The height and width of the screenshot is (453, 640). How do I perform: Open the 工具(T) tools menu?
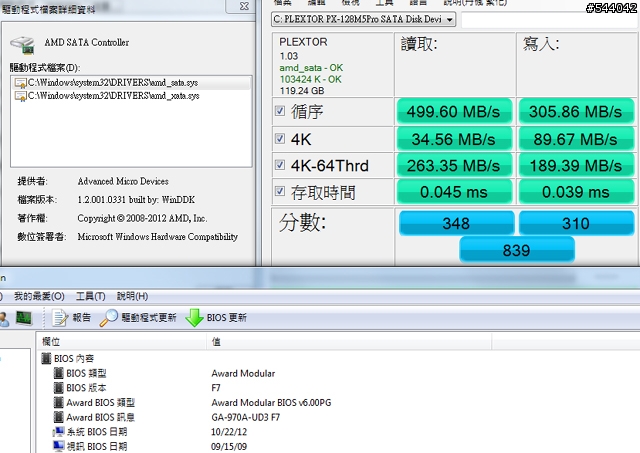tap(90, 296)
